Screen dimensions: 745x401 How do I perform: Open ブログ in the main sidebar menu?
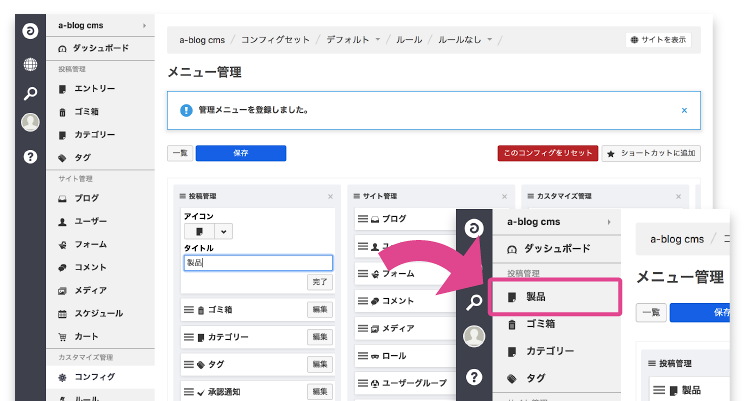pyautogui.click(x=100, y=198)
